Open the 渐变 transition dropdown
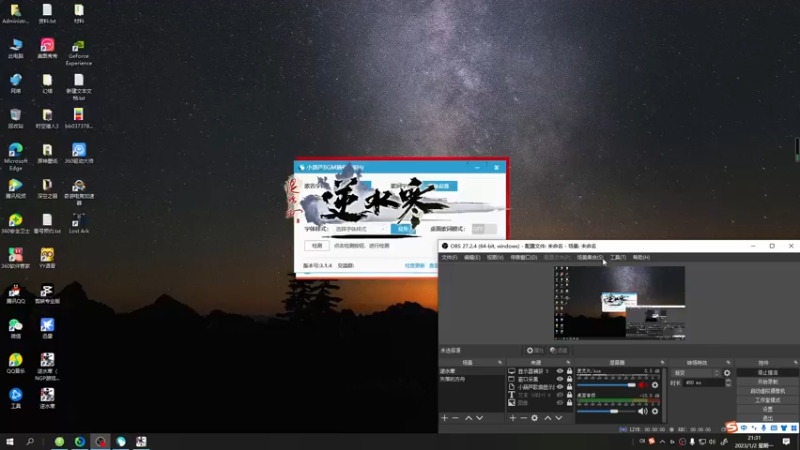The width and height of the screenshot is (800, 450). pos(696,373)
